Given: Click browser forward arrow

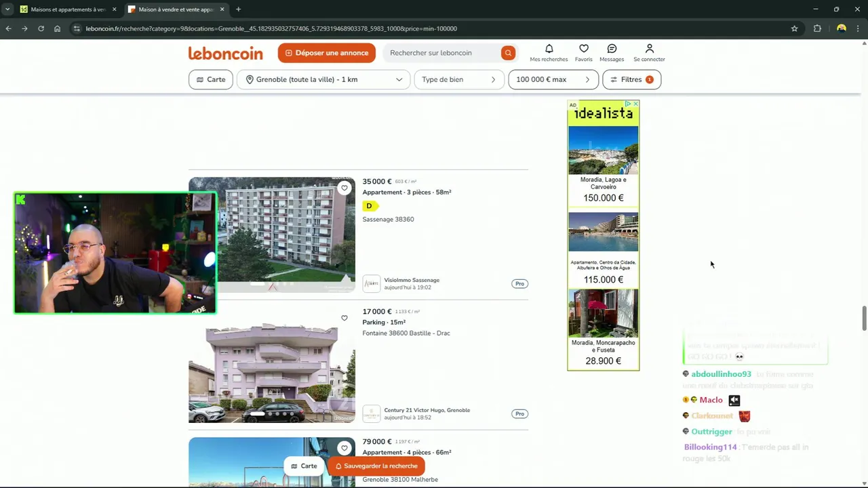Looking at the screenshot, I should [24, 28].
